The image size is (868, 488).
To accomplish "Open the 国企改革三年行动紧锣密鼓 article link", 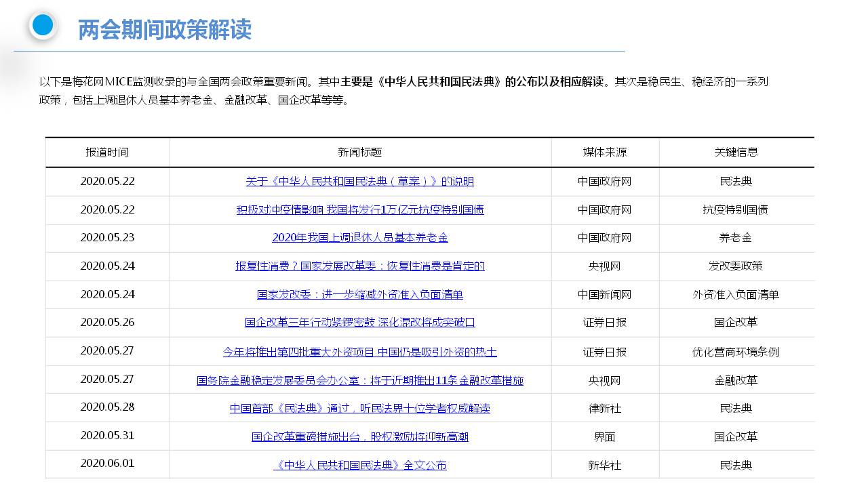I will (x=359, y=323).
